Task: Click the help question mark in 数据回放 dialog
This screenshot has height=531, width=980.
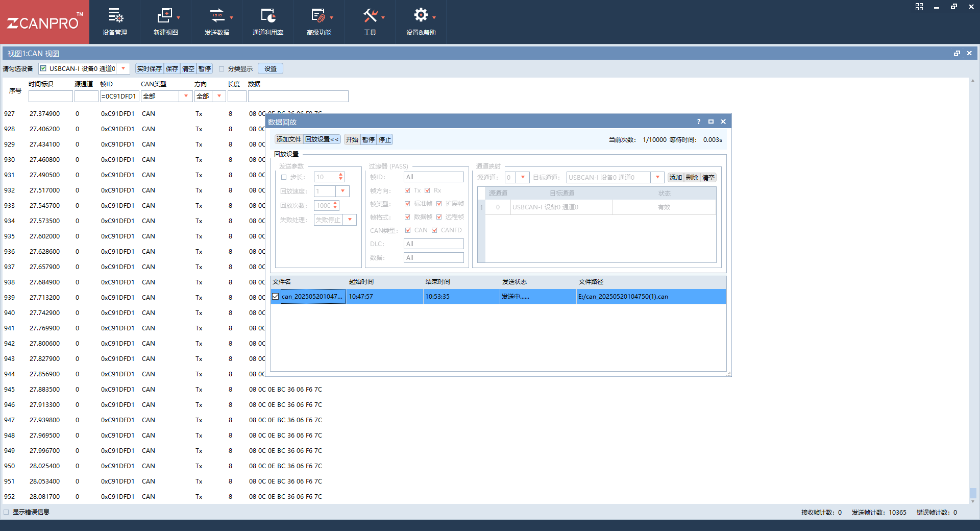Action: [699, 122]
